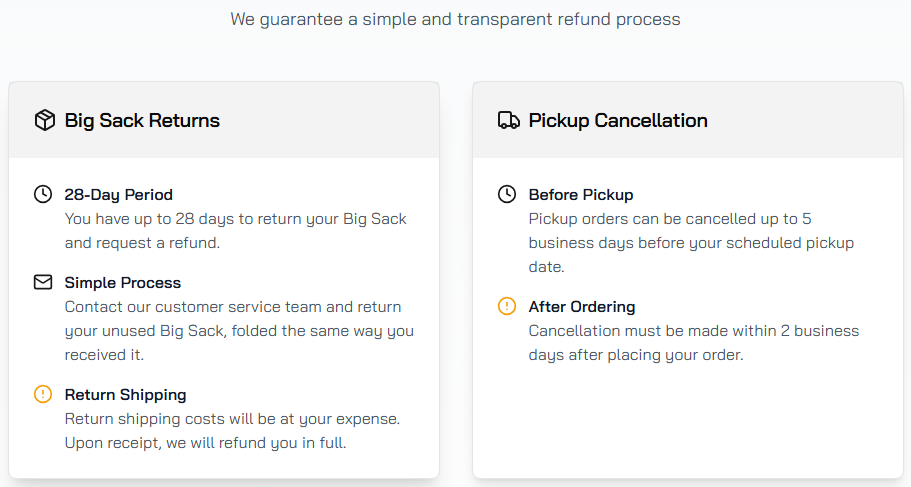Click the return shipping costs paragraph
Image resolution: width=911 pixels, height=487 pixels.
pos(232,430)
